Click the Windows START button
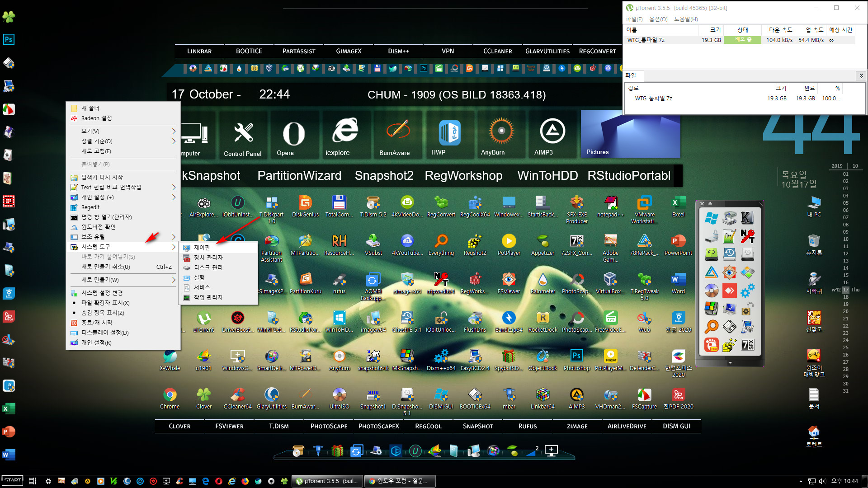Image resolution: width=868 pixels, height=488 pixels. pyautogui.click(x=12, y=481)
